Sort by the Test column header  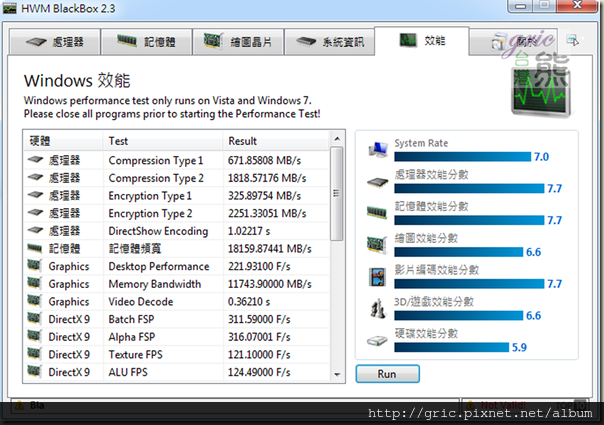(163, 141)
